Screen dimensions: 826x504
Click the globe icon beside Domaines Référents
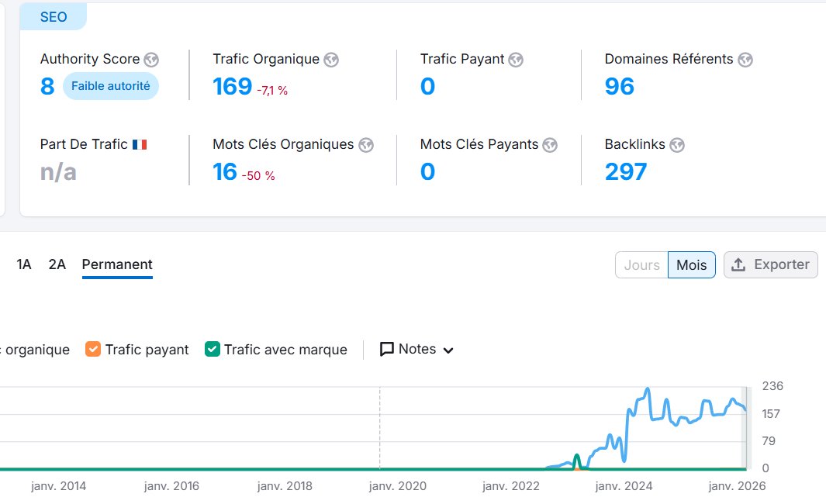[745, 60]
